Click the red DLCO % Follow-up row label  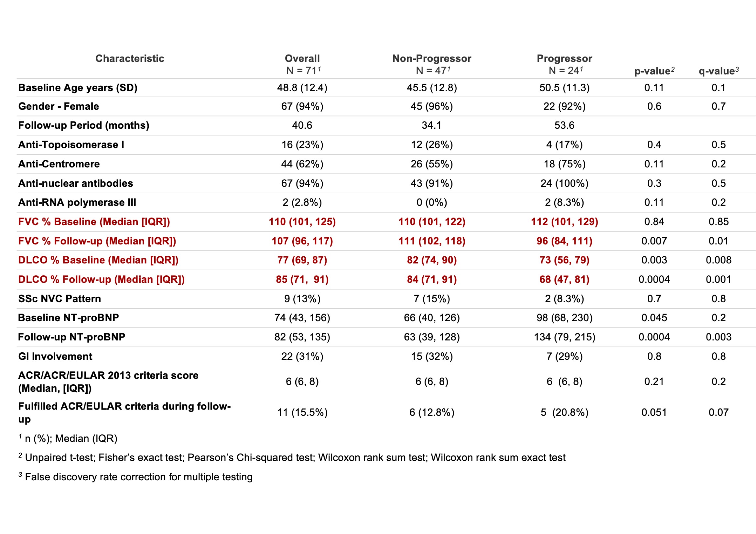coord(102,280)
